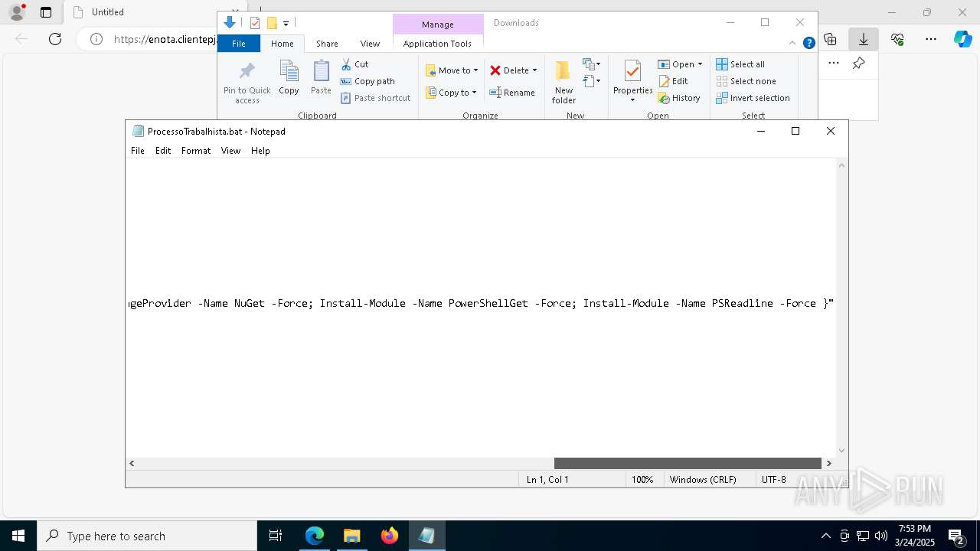Create a New folder
The height and width of the screenshot is (551, 980).
pos(563,82)
